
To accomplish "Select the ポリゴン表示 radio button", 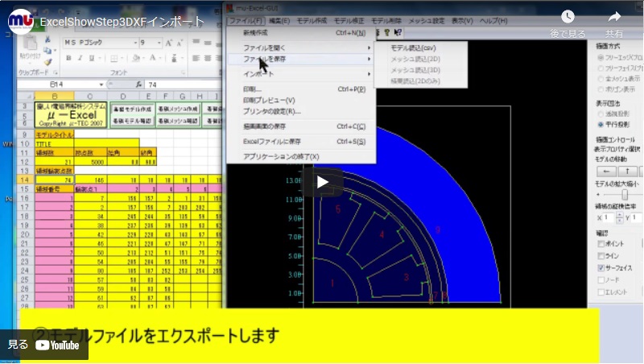I will 601,89.
